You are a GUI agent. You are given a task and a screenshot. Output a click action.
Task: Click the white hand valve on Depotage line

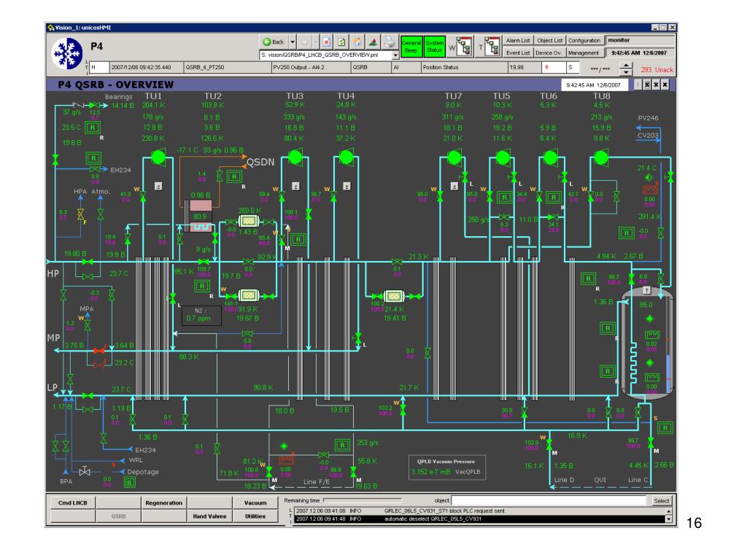pyautogui.click(x=85, y=472)
